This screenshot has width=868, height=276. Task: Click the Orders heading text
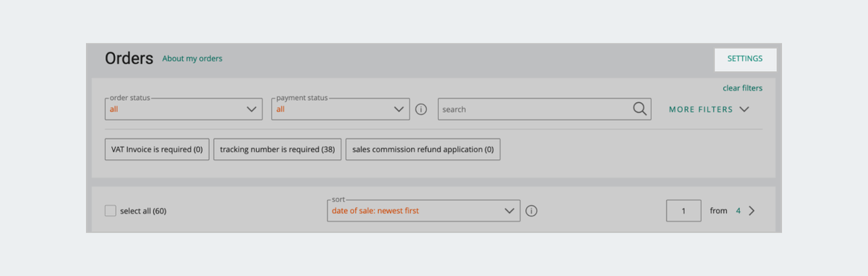click(129, 59)
